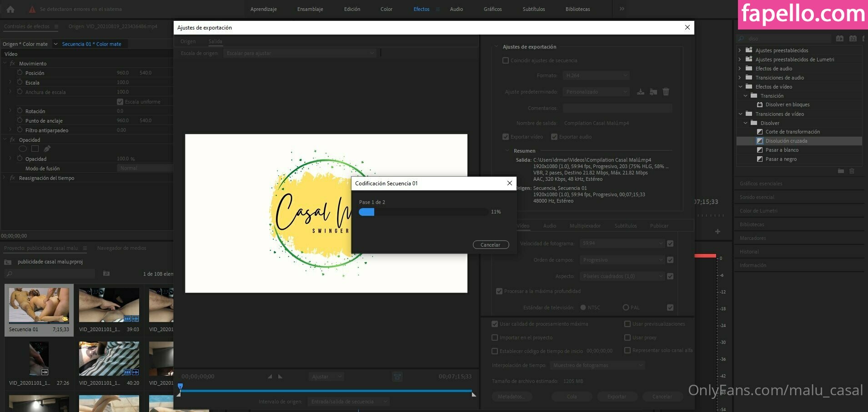Delete the export preset trash icon
This screenshot has width=868, height=412.
(x=666, y=92)
